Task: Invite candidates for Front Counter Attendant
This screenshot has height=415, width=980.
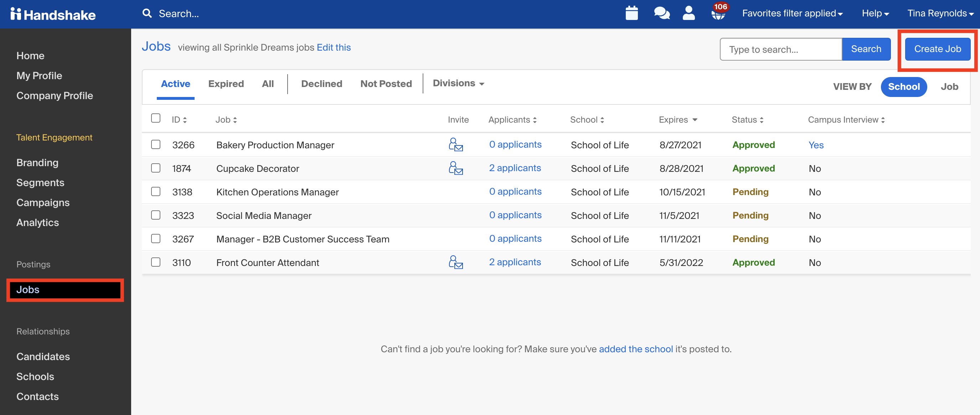Action: (x=456, y=262)
